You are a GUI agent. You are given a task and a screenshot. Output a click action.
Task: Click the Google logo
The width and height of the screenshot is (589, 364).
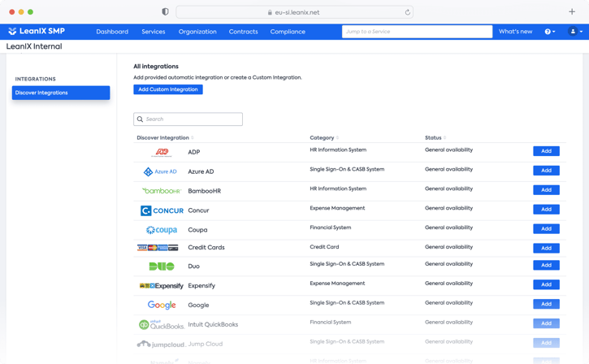[x=162, y=305]
